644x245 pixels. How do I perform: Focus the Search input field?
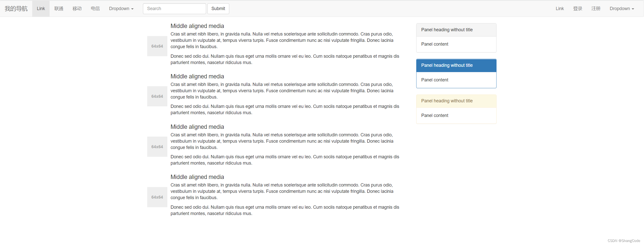[174, 9]
